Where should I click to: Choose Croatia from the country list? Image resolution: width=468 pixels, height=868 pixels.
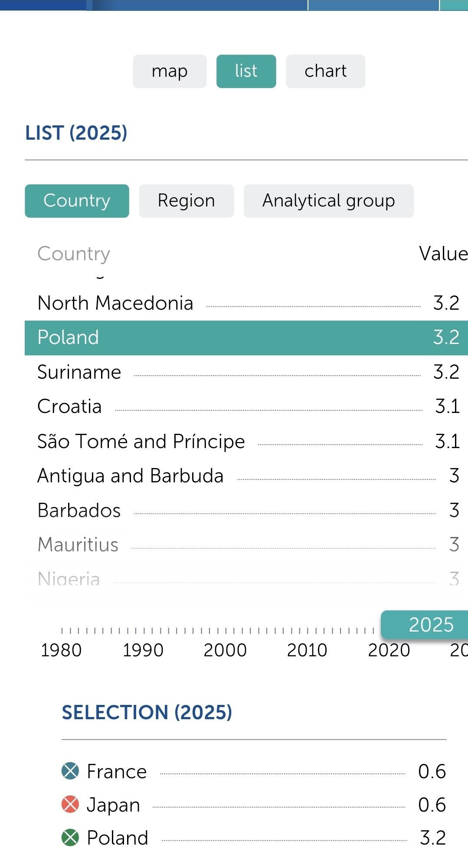click(x=70, y=406)
